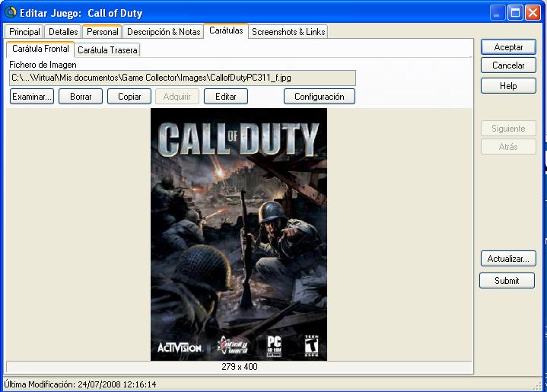The width and height of the screenshot is (547, 392).
Task: Switch to Carátula Trasera sub-tab
Action: pos(107,50)
